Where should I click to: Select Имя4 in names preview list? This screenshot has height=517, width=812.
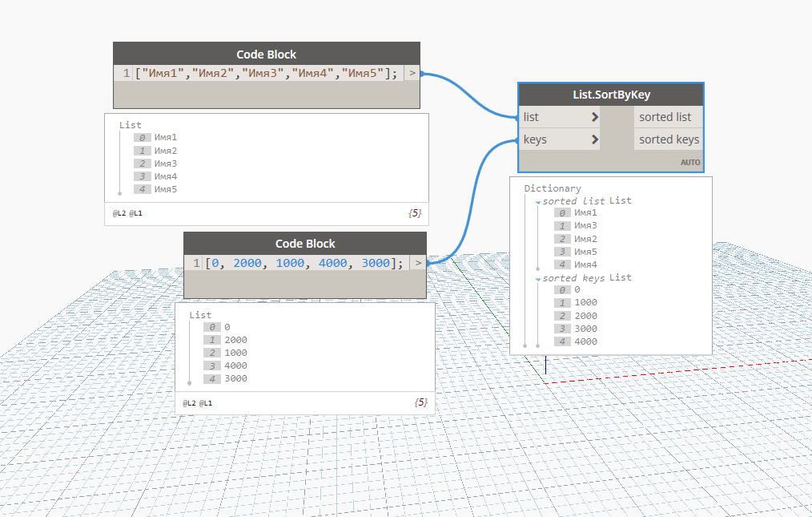point(165,176)
